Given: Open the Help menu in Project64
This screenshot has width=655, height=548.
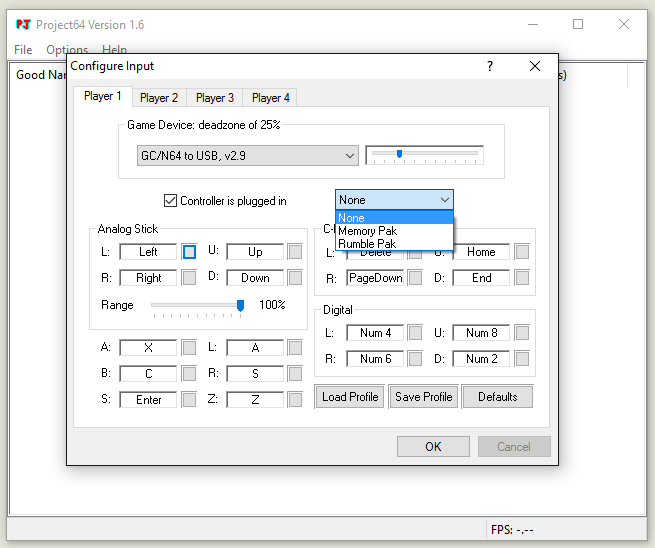Looking at the screenshot, I should pos(114,50).
